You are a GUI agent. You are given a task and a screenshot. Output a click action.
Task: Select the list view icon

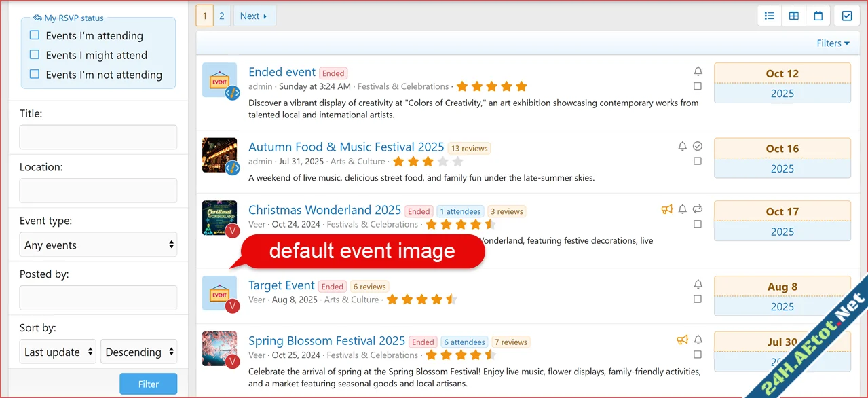click(x=769, y=15)
